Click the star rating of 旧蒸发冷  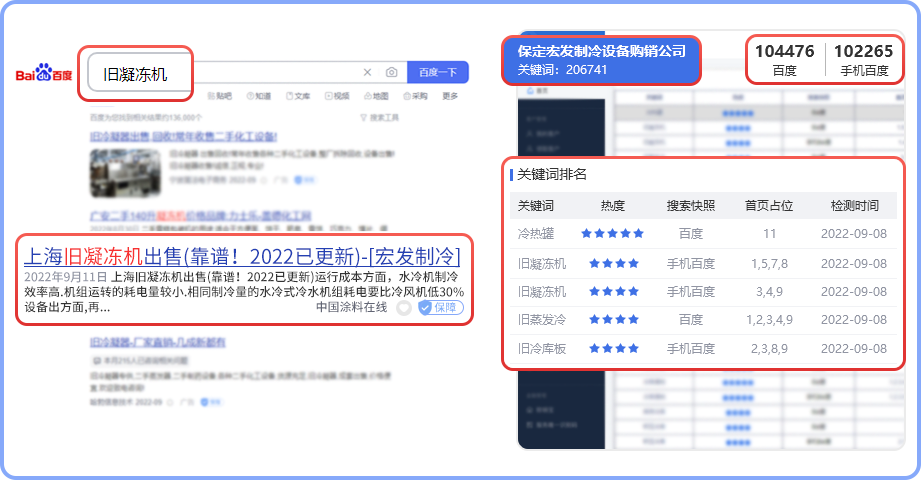click(x=614, y=320)
